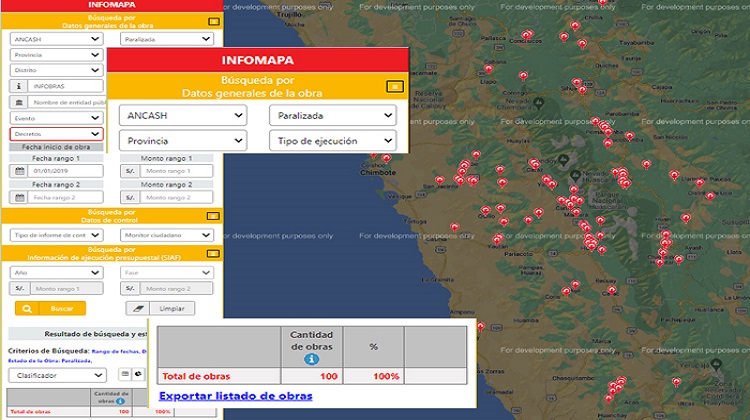The width and height of the screenshot is (750, 420).
Task: Open the Distrito dropdown
Action: 56,70
